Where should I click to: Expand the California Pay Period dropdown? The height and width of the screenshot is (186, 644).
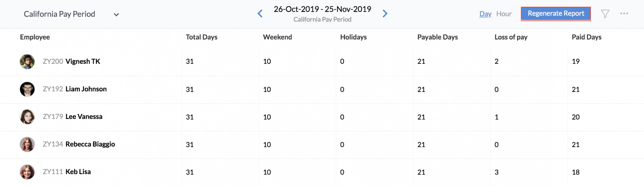click(x=116, y=15)
